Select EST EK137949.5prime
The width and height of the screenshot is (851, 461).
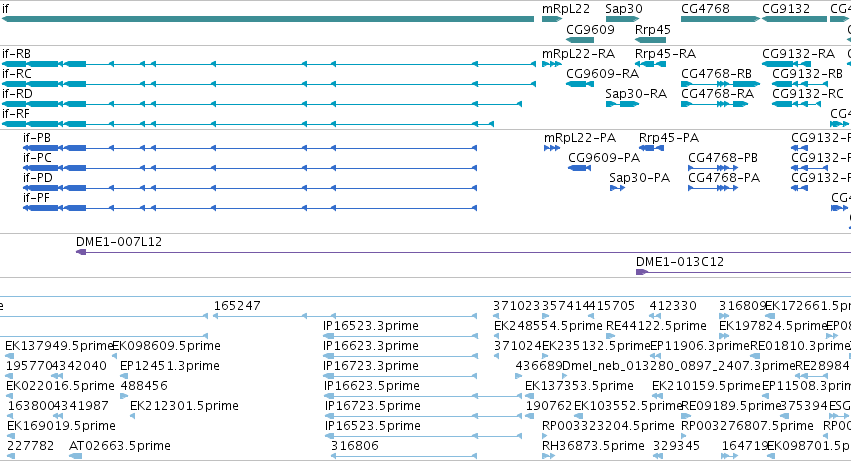tap(10, 356)
